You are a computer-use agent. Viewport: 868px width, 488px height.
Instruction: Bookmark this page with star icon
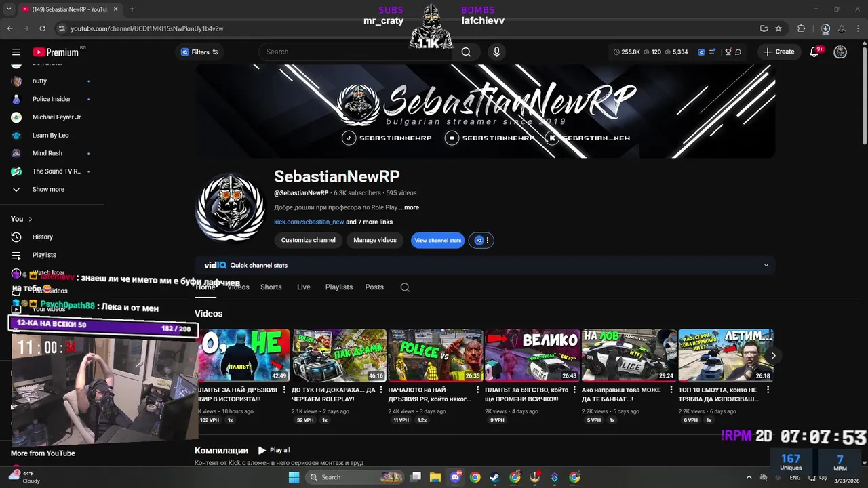[x=778, y=28]
